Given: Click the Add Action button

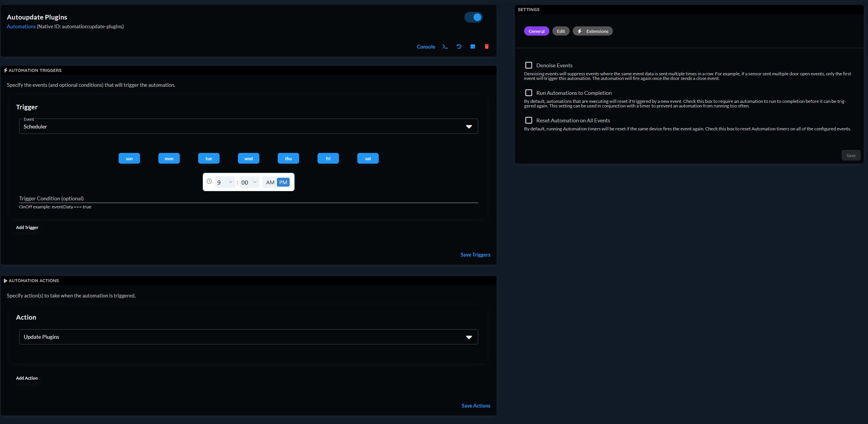Looking at the screenshot, I should (27, 378).
